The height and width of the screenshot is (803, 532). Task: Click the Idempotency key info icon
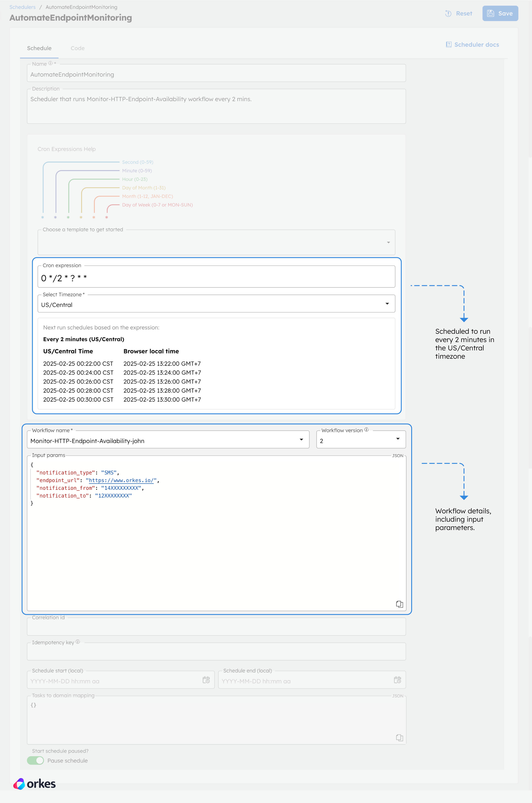point(78,642)
